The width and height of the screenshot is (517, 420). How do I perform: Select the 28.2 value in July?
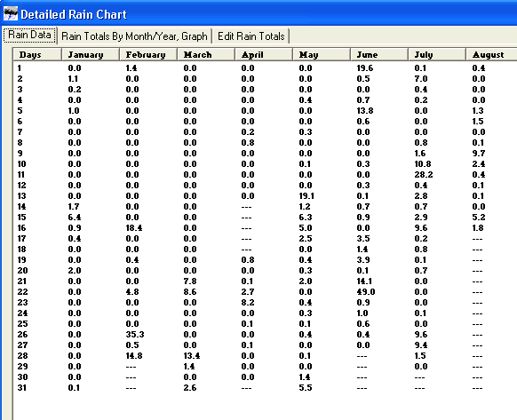tap(424, 174)
